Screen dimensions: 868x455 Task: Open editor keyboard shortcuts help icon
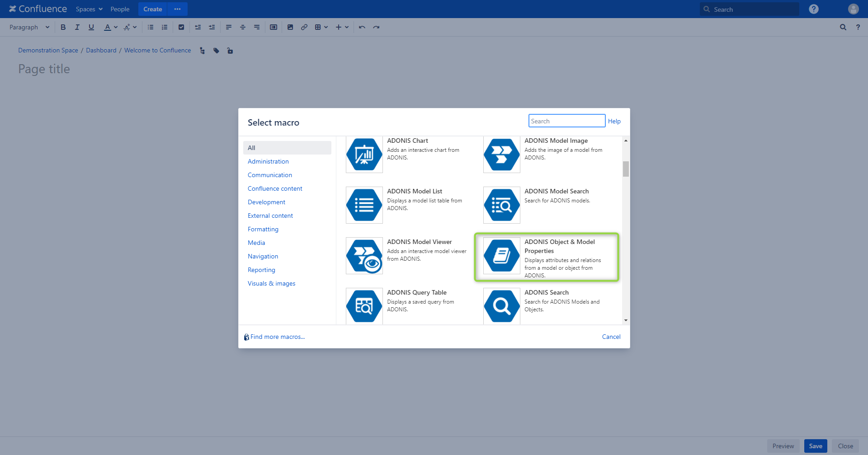pos(858,27)
